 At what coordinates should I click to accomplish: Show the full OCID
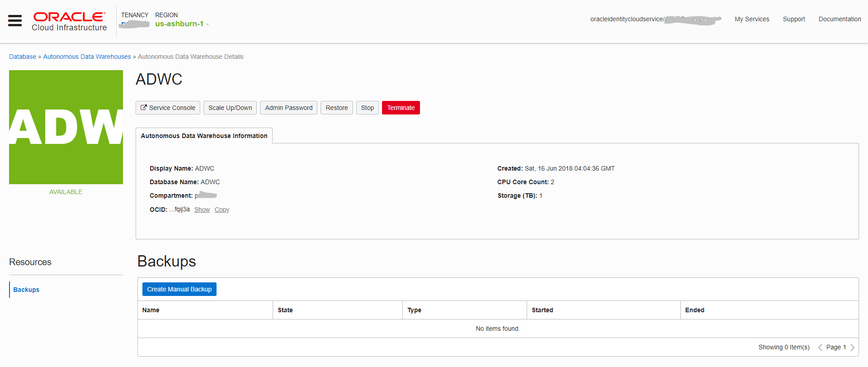pos(202,210)
